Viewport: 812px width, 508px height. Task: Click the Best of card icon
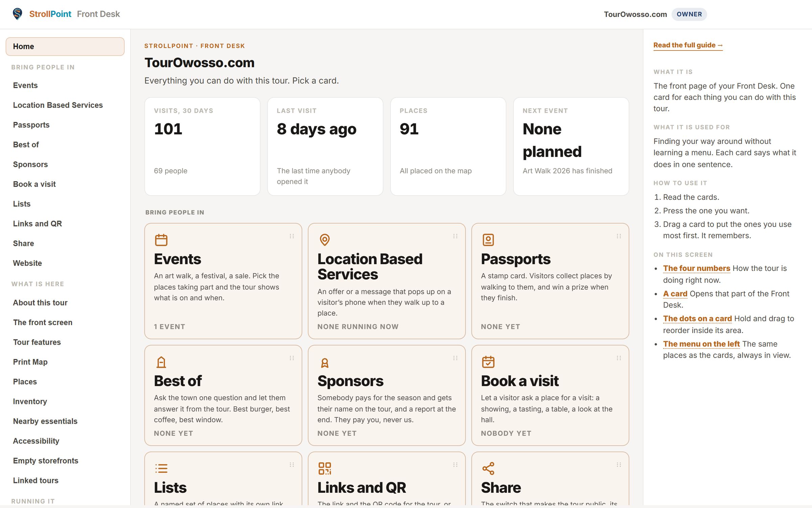[161, 362]
